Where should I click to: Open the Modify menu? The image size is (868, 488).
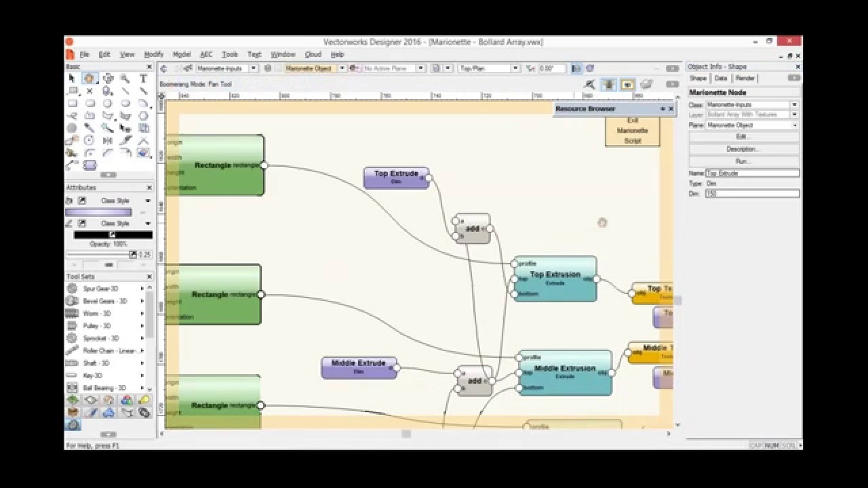coord(153,54)
